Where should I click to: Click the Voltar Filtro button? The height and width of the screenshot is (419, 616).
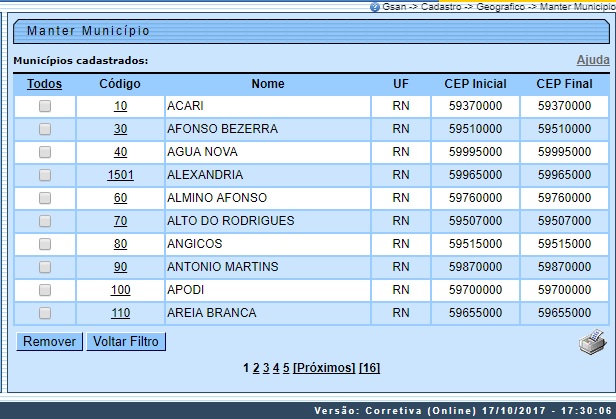[126, 341]
